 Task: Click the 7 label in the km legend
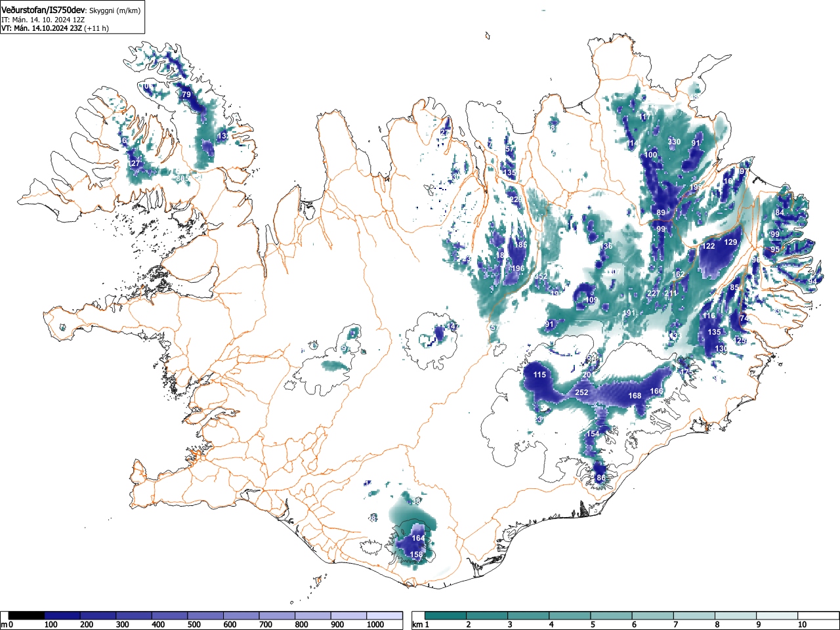tap(675, 625)
